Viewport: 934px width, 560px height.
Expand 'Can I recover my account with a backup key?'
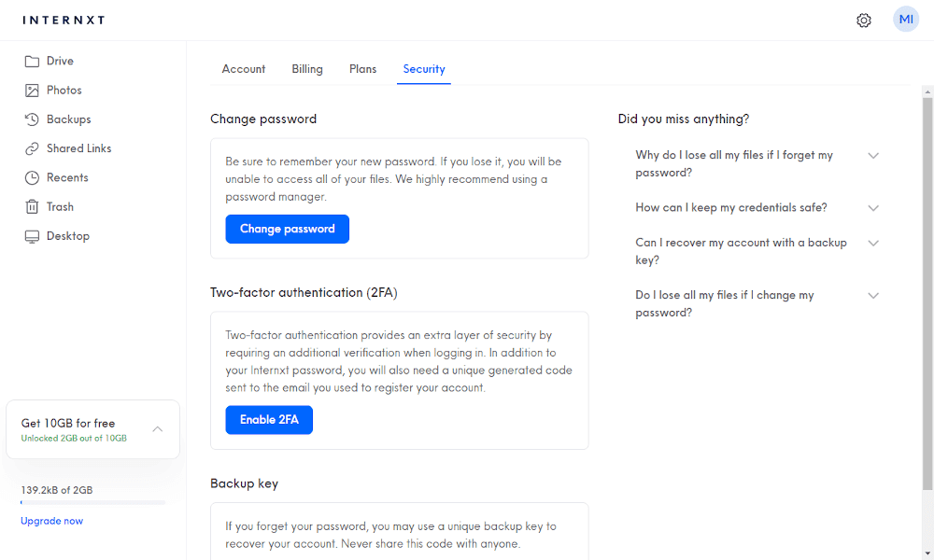873,243
